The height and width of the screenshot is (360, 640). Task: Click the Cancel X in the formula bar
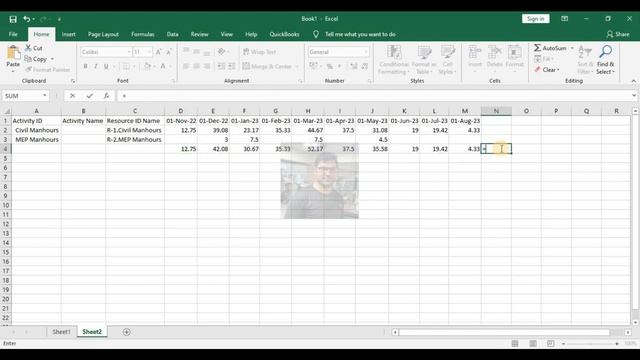coord(72,96)
